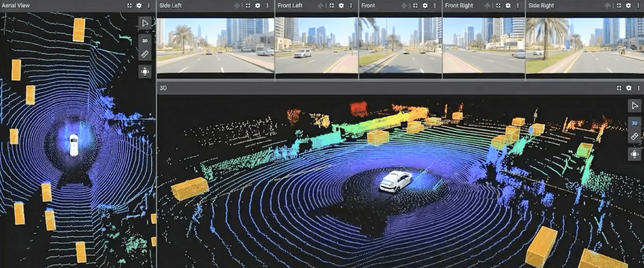This screenshot has height=268, width=644.
Task: Maximize the Side Left camera panel
Action: tap(248, 6)
